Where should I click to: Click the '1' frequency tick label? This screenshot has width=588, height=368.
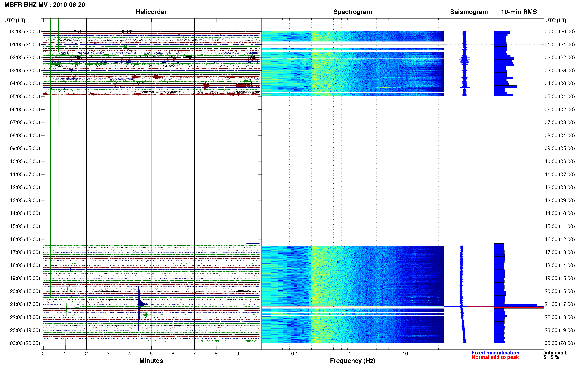[x=350, y=354]
